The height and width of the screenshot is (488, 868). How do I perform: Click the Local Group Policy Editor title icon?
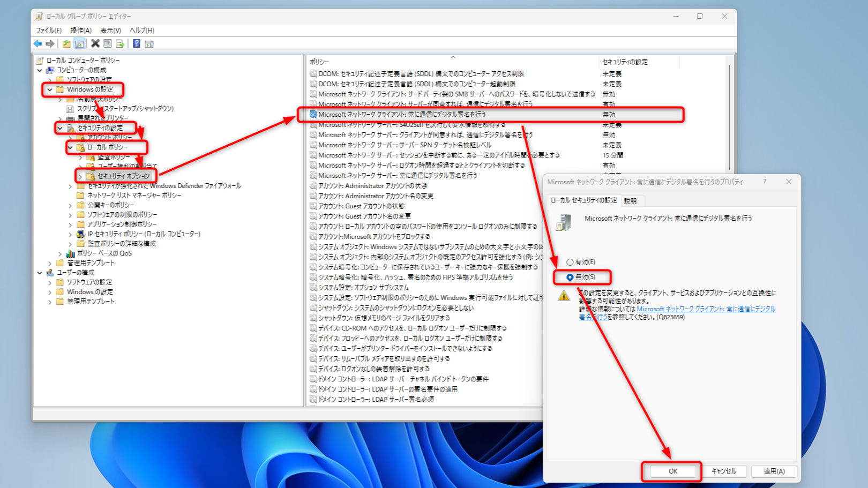click(39, 17)
